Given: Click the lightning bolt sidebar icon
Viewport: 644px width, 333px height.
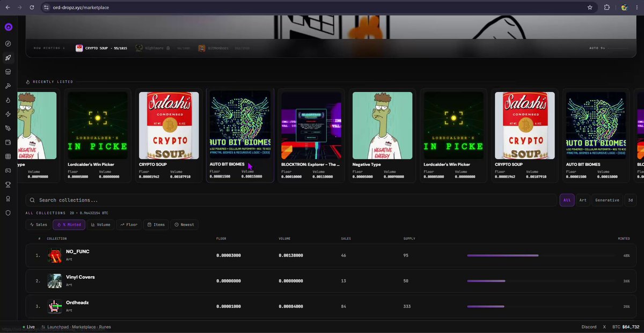Looking at the screenshot, I should pos(8,114).
